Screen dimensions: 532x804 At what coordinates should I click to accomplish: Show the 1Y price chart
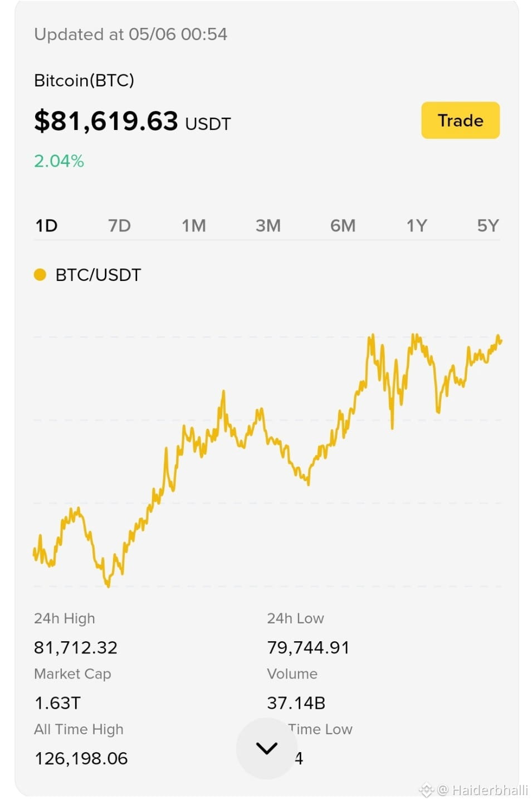point(417,226)
